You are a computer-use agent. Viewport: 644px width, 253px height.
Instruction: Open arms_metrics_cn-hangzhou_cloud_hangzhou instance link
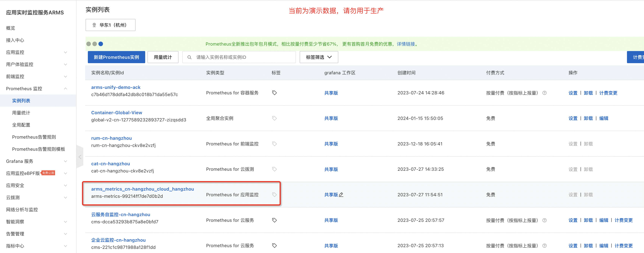pyautogui.click(x=143, y=189)
